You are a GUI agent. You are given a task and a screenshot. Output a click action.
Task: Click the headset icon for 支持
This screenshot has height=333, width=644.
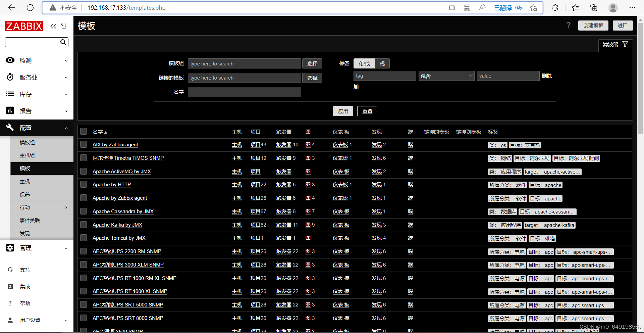tap(10, 270)
